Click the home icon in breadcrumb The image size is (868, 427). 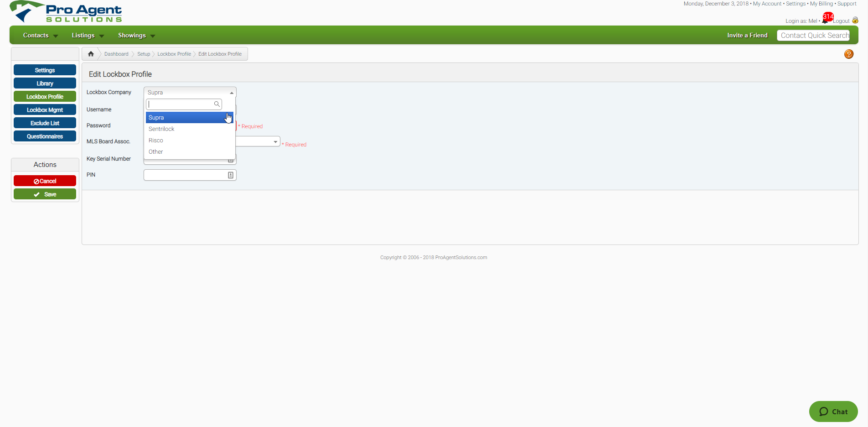(91, 54)
